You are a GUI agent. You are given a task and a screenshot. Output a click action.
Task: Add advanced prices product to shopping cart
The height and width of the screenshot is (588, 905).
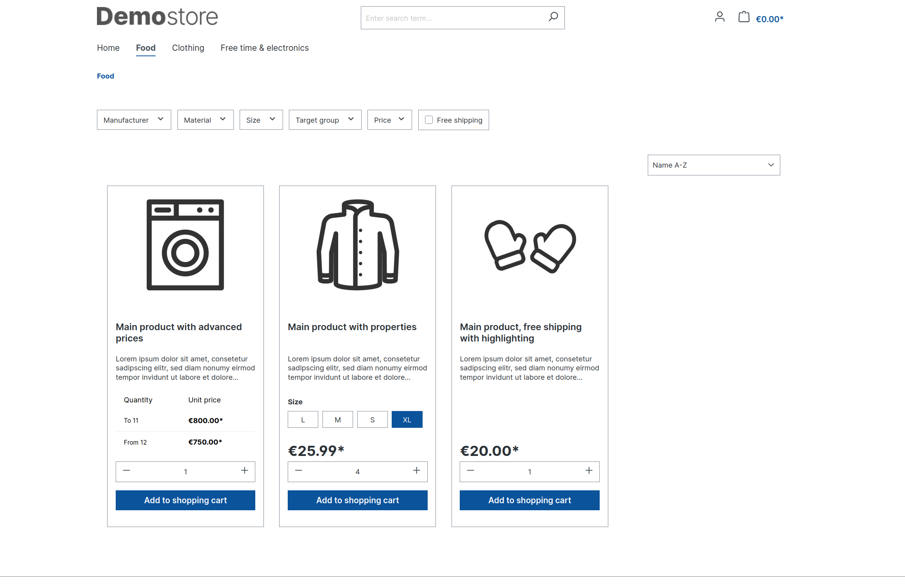pyautogui.click(x=185, y=500)
